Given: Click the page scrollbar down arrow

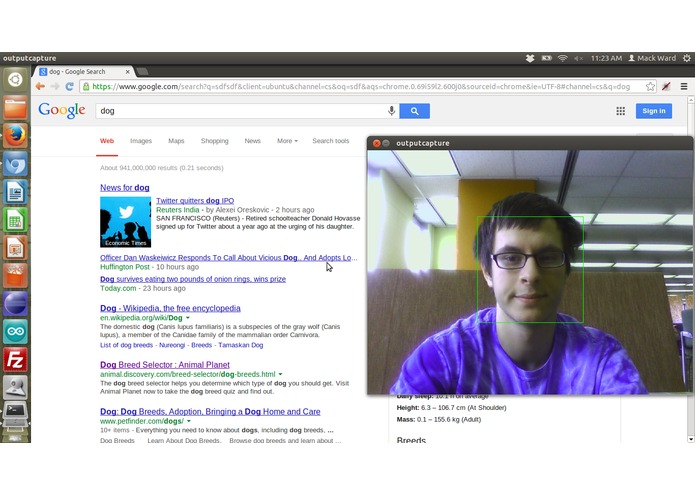Looking at the screenshot, I should 691,439.
